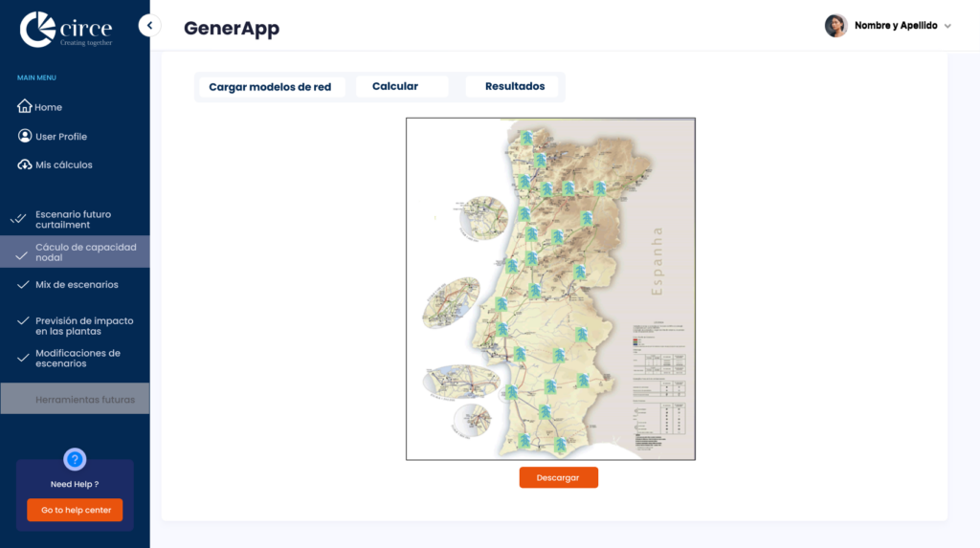Open the Cargar modelos de red tab
The image size is (980, 548).
[x=270, y=87]
